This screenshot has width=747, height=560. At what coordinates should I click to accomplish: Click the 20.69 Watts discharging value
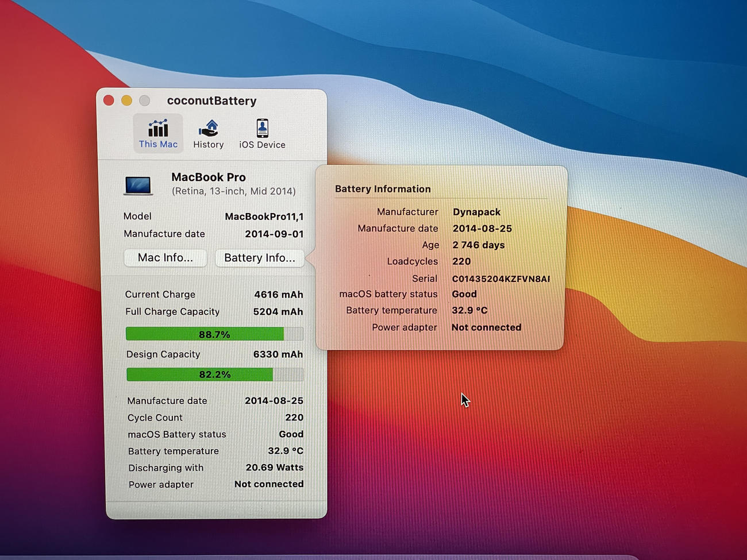275,468
